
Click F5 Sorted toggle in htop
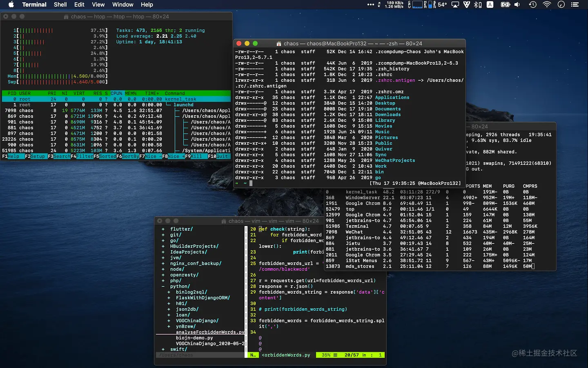click(107, 156)
